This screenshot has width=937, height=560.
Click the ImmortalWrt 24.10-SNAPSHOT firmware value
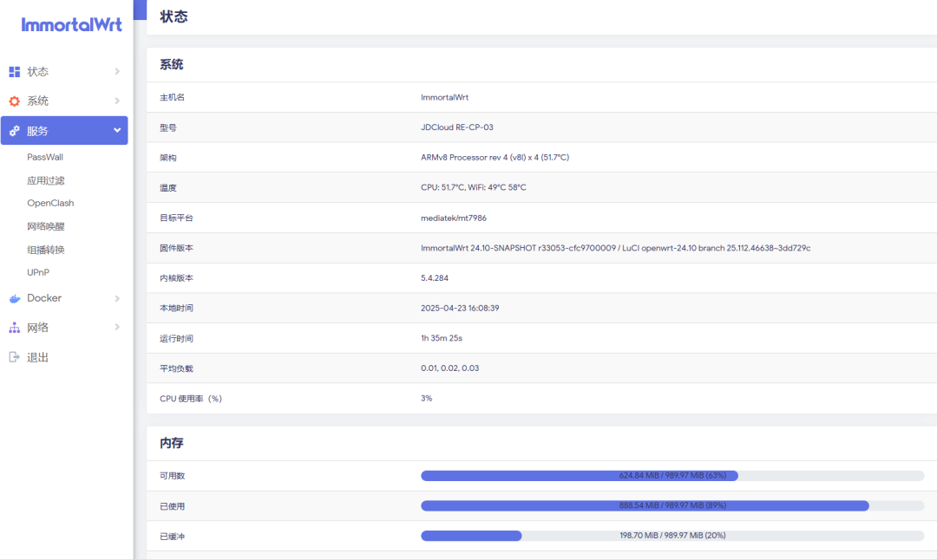click(x=615, y=248)
